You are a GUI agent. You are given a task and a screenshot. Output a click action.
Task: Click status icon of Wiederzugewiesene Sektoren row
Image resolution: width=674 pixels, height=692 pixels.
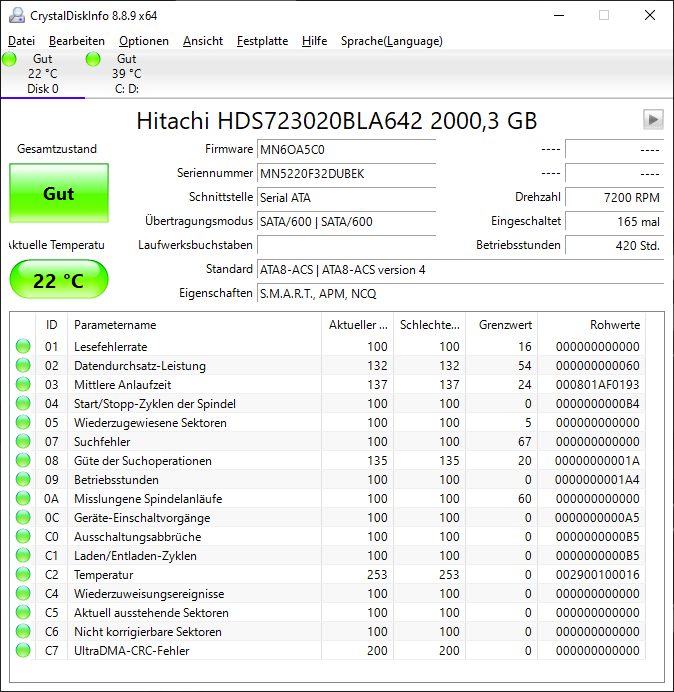23,422
